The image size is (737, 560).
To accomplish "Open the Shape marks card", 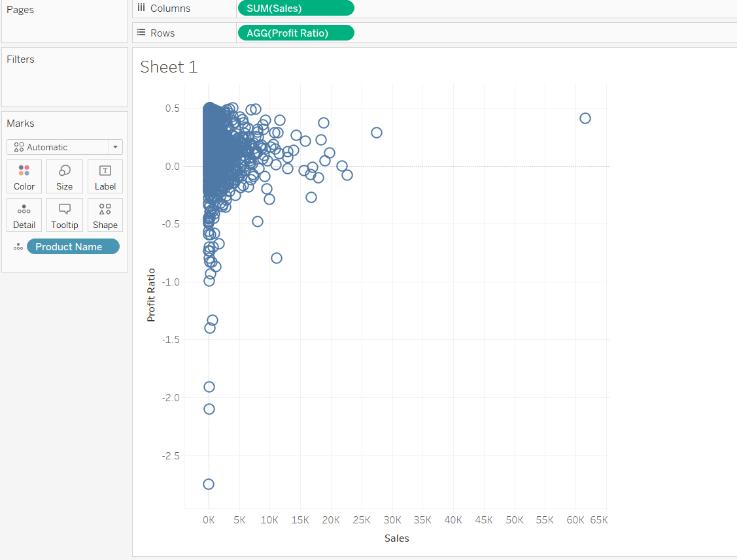I will tap(105, 215).
